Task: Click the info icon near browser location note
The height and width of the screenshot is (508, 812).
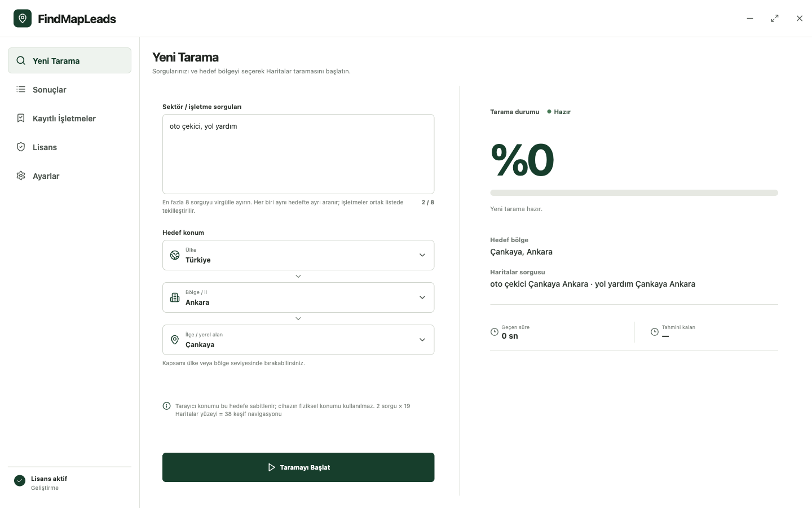Action: point(166,406)
